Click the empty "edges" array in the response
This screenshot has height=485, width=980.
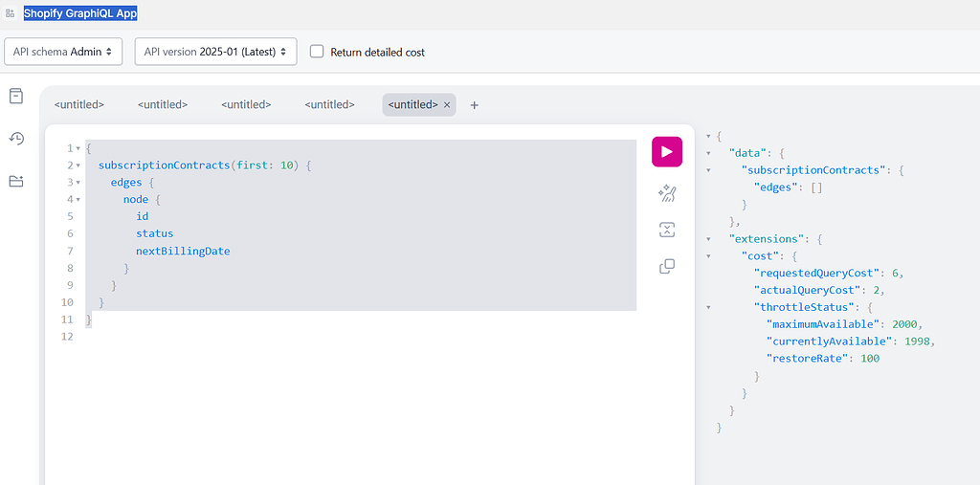816,187
